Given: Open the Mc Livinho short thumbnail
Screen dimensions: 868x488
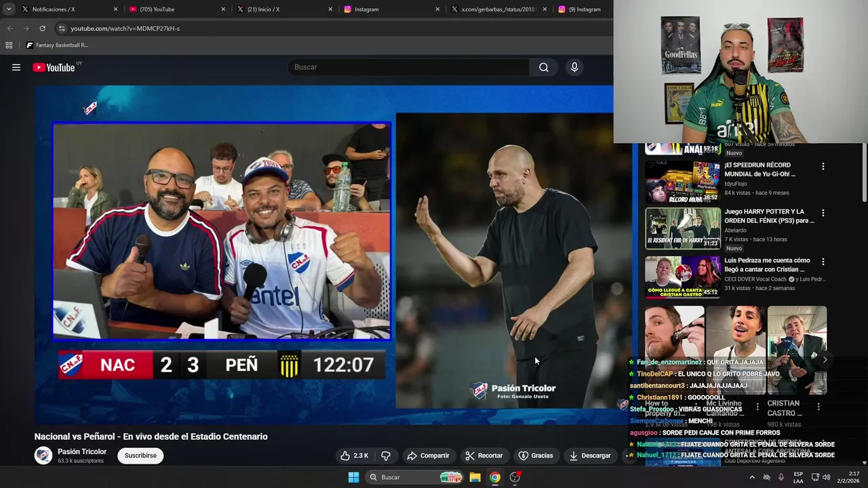Looking at the screenshot, I should tap(735, 350).
